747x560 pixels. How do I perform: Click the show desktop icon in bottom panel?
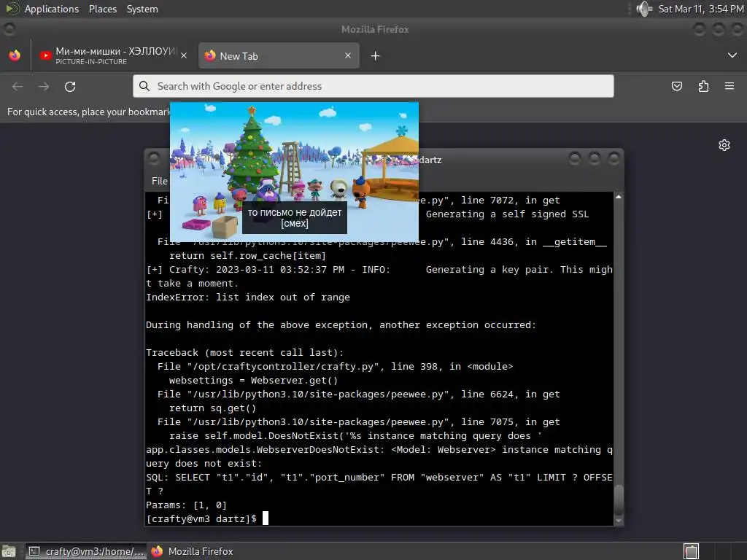coord(9,551)
